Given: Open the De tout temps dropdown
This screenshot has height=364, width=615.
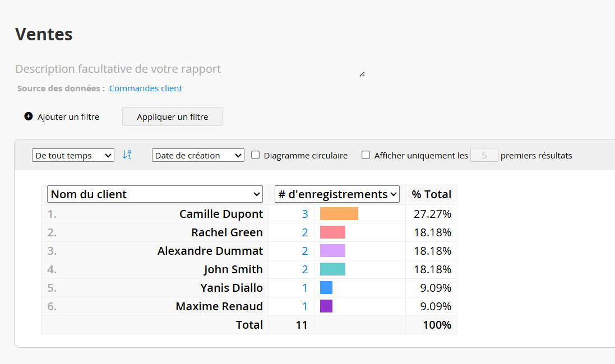Looking at the screenshot, I should [x=73, y=155].
